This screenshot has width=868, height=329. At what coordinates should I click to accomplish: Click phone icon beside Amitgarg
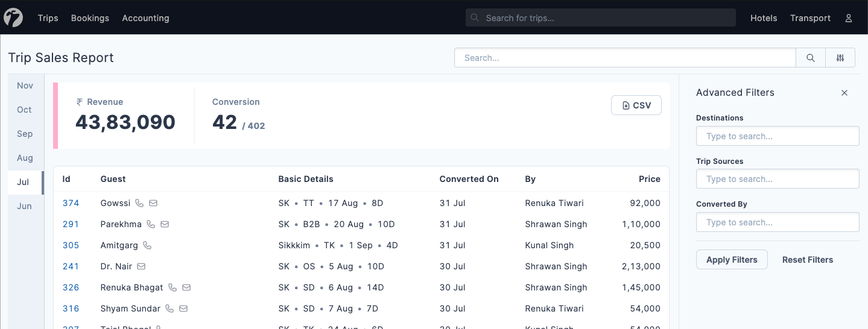point(147,245)
